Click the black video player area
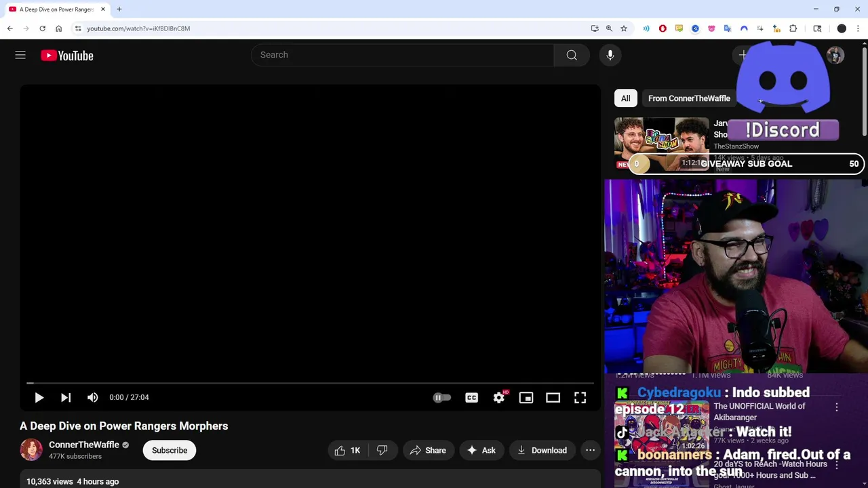Image resolution: width=868 pixels, height=488 pixels. click(310, 233)
